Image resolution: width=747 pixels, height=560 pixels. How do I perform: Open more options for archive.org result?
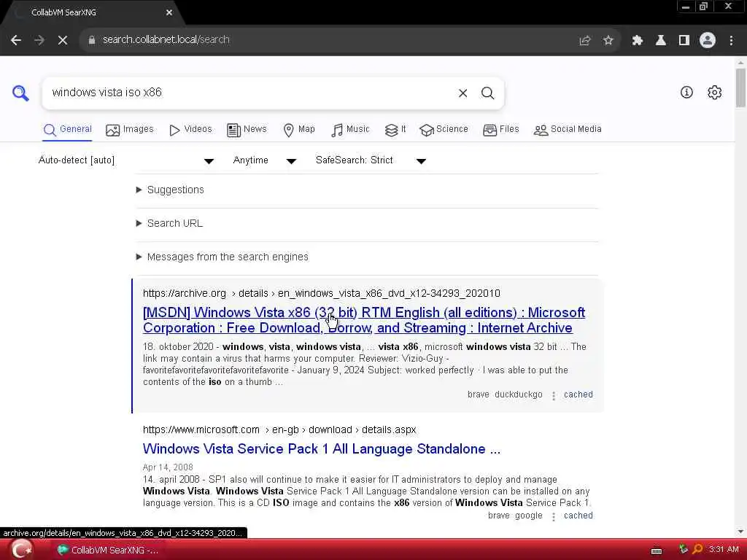(x=553, y=396)
